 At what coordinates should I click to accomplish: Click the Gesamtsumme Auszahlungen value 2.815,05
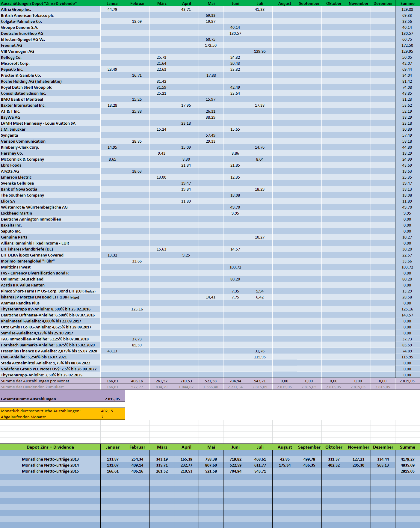(x=112, y=399)
